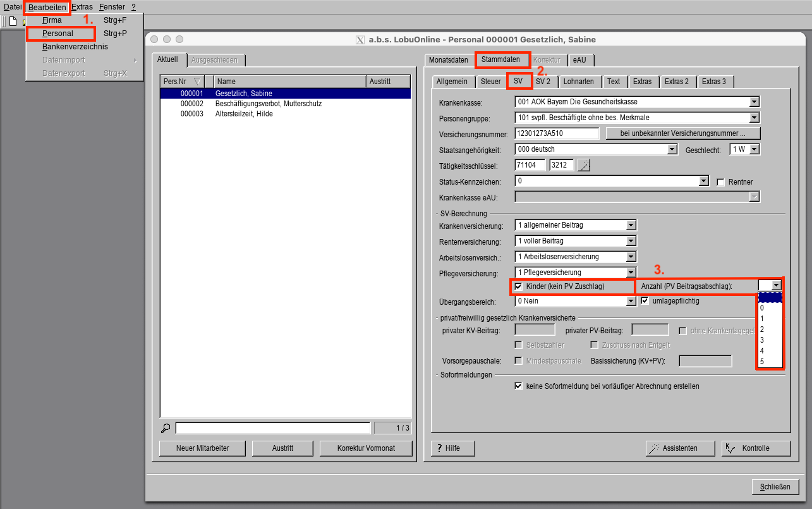
Task: Open Hilfe with the question mark button
Action: [452, 448]
